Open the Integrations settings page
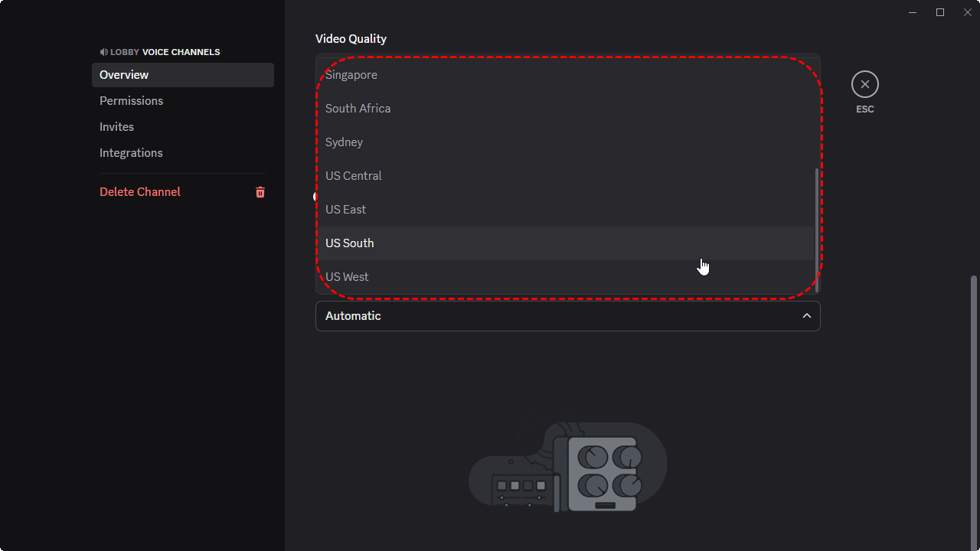This screenshot has width=980, height=551. click(x=131, y=153)
